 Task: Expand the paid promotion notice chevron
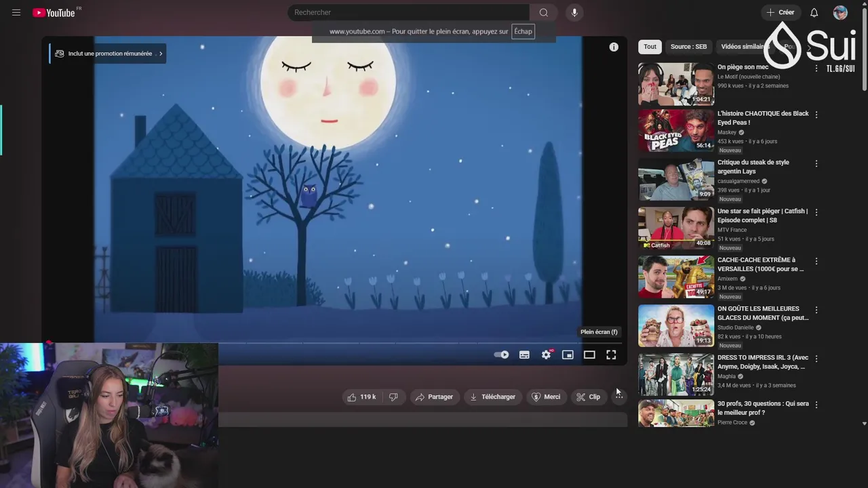(x=161, y=54)
